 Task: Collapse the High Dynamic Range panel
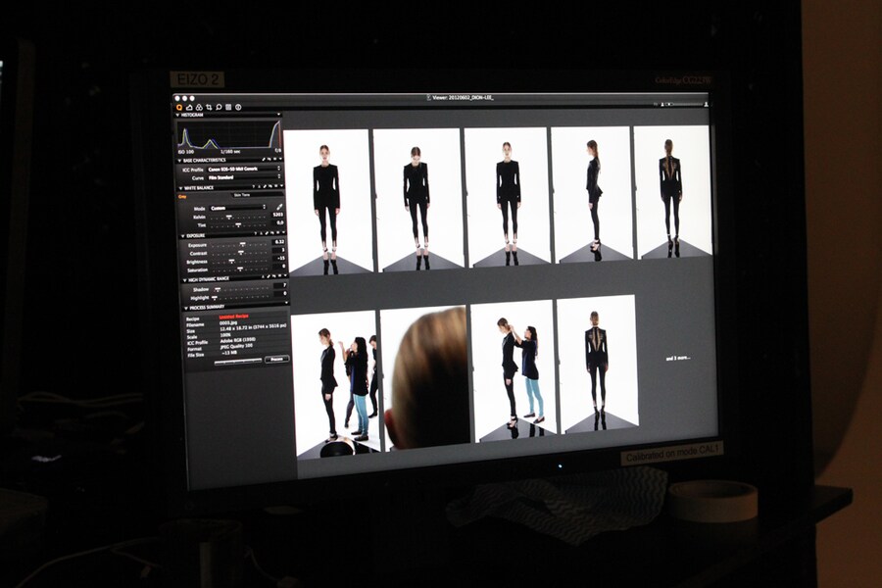(x=185, y=281)
